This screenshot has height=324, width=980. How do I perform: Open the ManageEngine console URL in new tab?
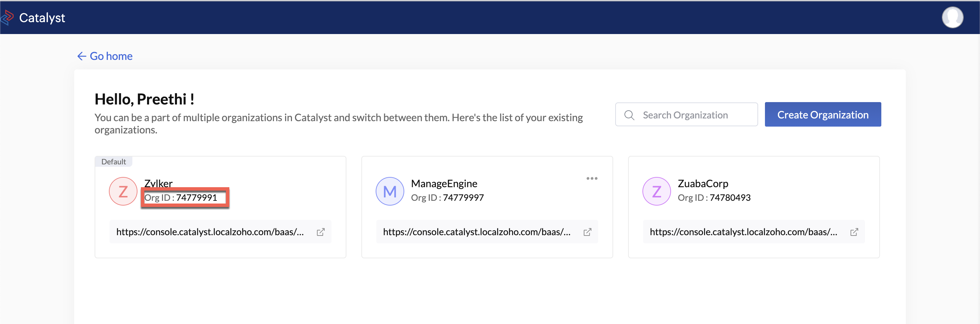[587, 231]
